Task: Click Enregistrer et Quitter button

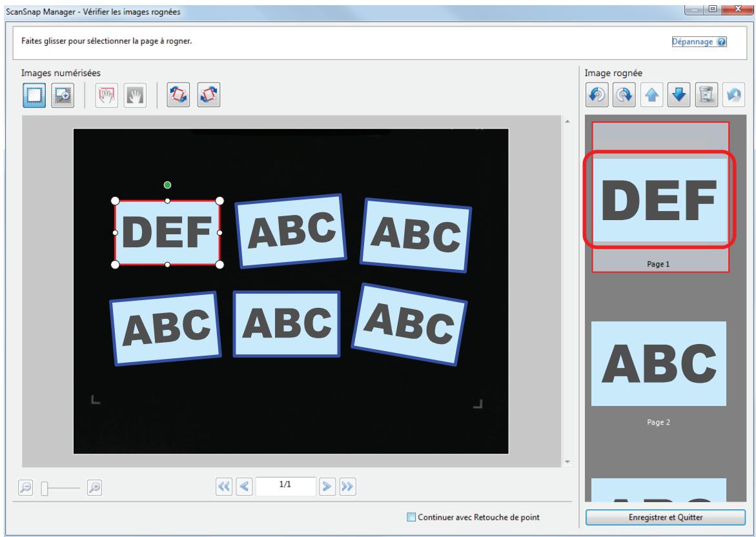Action: pos(666,517)
